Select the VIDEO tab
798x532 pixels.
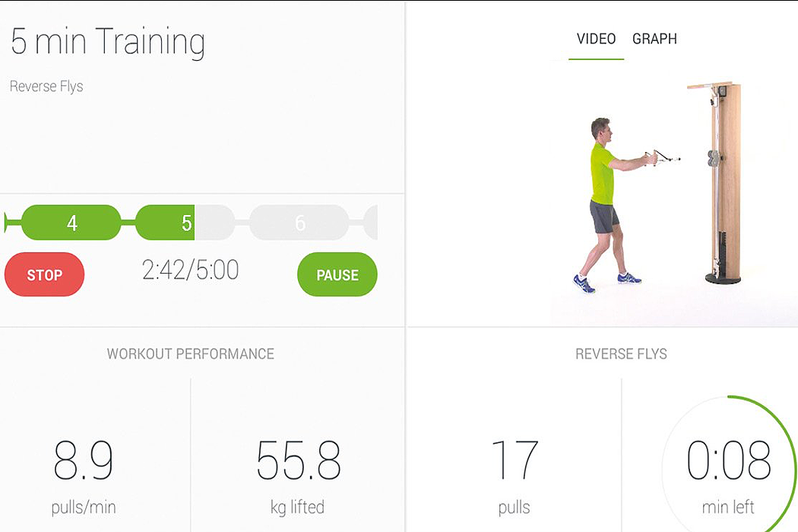[x=596, y=39]
